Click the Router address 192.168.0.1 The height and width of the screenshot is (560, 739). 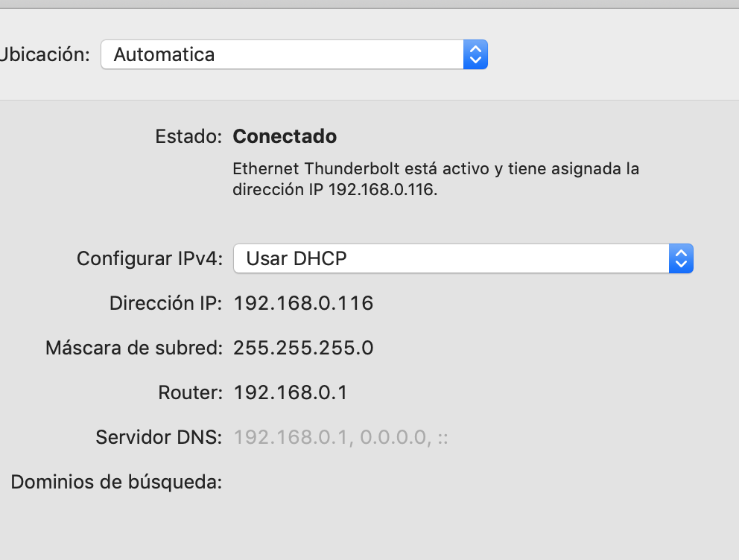pos(291,392)
